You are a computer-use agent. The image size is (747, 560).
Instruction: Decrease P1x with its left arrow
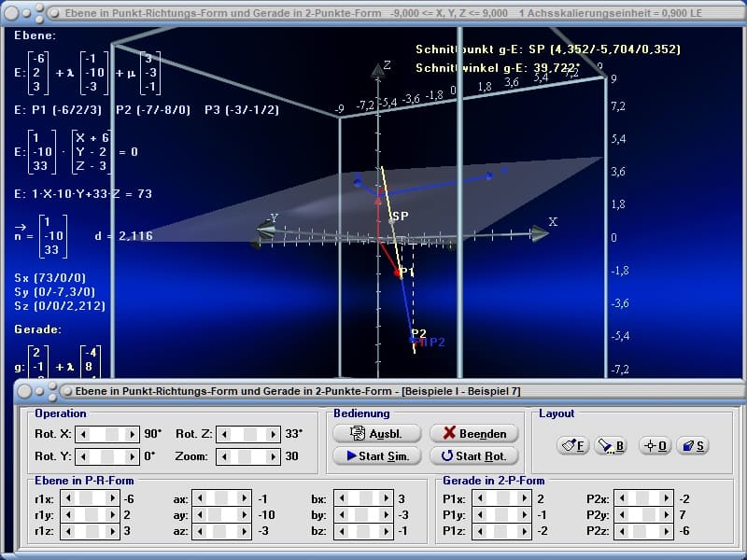coord(480,498)
